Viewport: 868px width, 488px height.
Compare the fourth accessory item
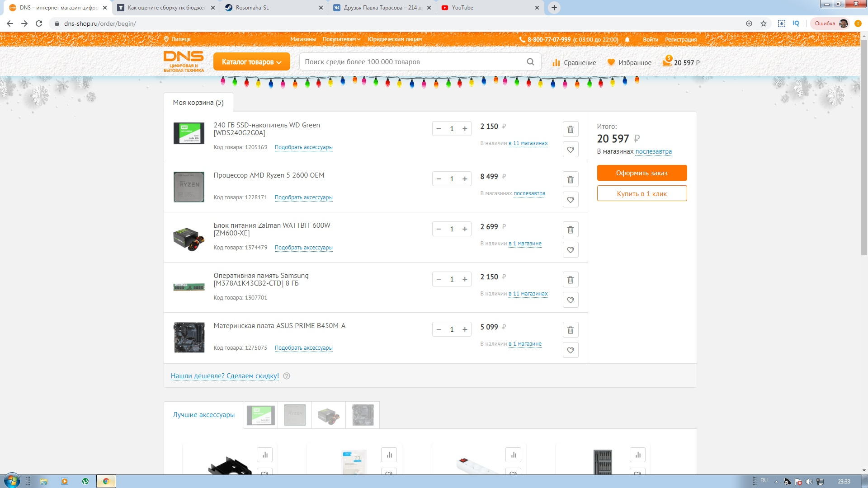tap(638, 455)
